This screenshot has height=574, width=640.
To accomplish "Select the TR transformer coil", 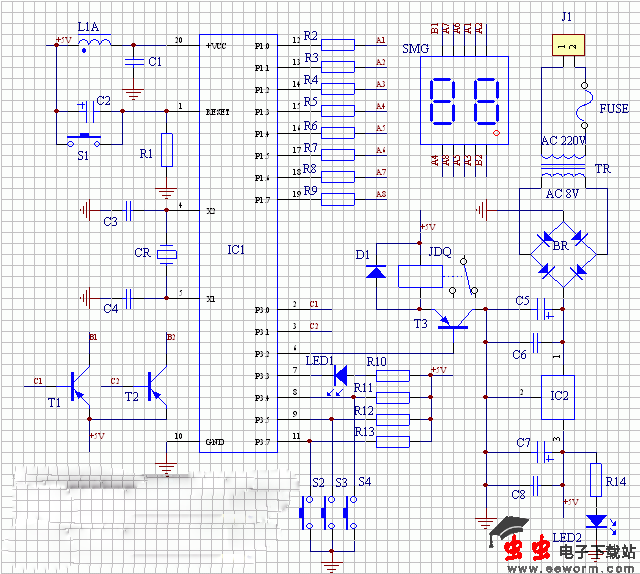I will pyautogui.click(x=562, y=181).
